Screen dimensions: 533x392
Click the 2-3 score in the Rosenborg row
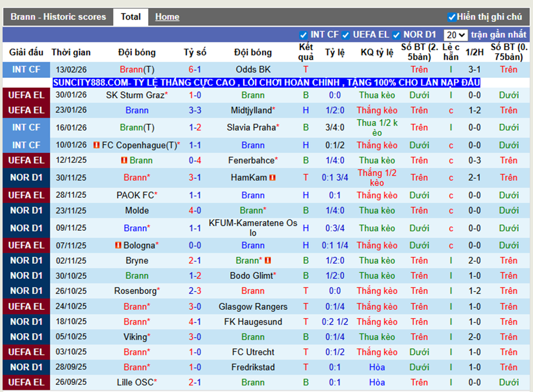[x=195, y=291]
